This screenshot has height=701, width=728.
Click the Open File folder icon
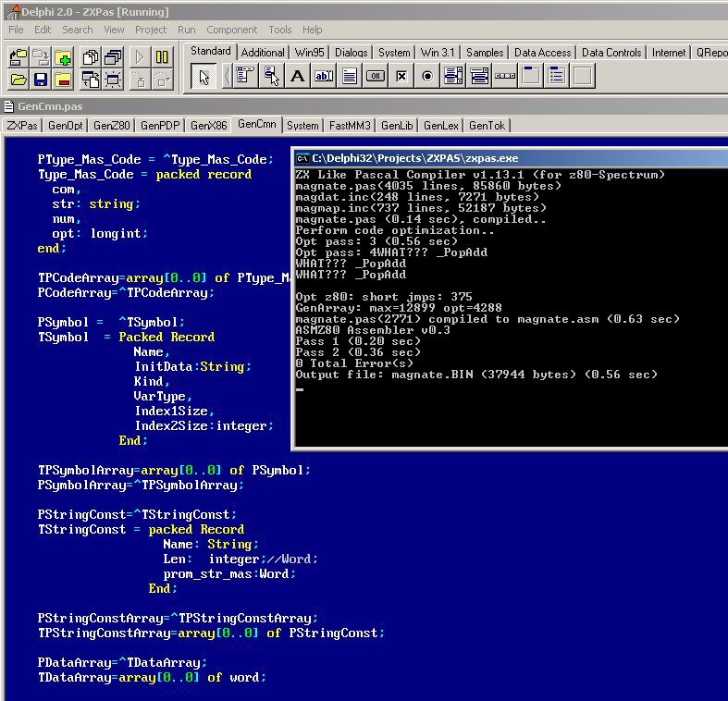coord(19,80)
